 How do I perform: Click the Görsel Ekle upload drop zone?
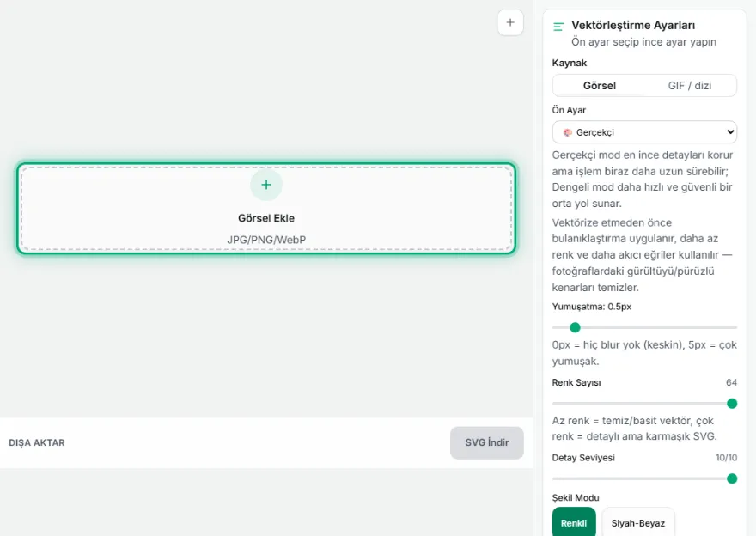tap(266, 208)
